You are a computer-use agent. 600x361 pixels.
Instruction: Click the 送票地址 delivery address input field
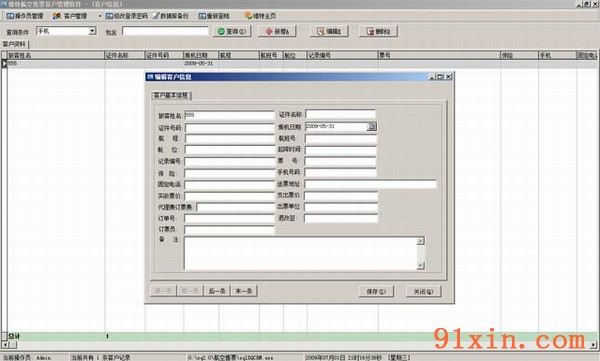click(x=370, y=184)
